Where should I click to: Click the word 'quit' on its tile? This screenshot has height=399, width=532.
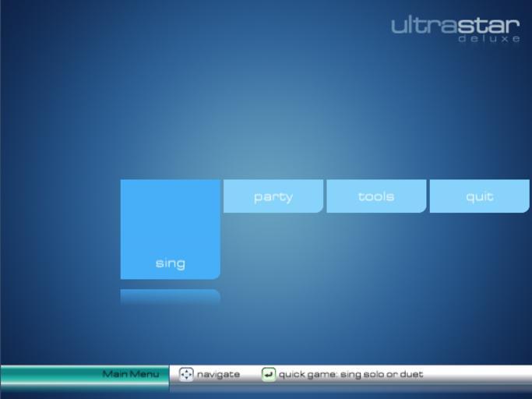point(479,197)
